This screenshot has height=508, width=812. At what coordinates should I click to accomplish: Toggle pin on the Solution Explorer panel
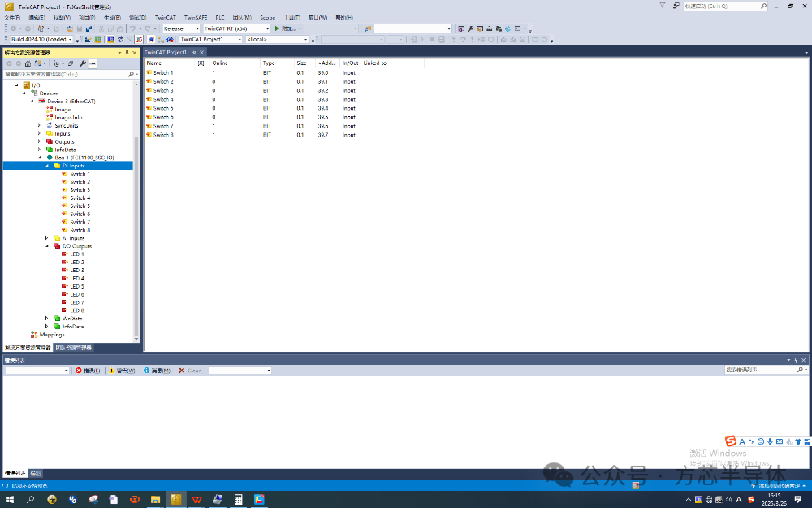pos(127,52)
